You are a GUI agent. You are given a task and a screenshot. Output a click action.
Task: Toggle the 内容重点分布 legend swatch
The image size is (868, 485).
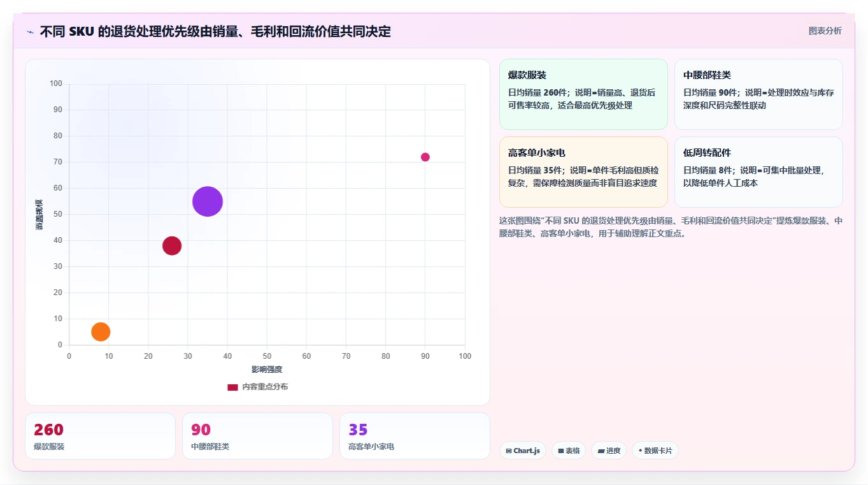tap(232, 387)
